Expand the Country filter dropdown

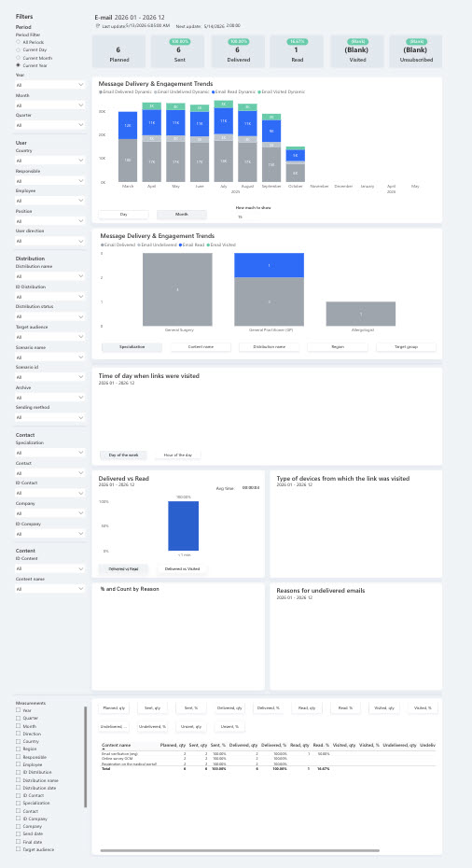pos(49,161)
